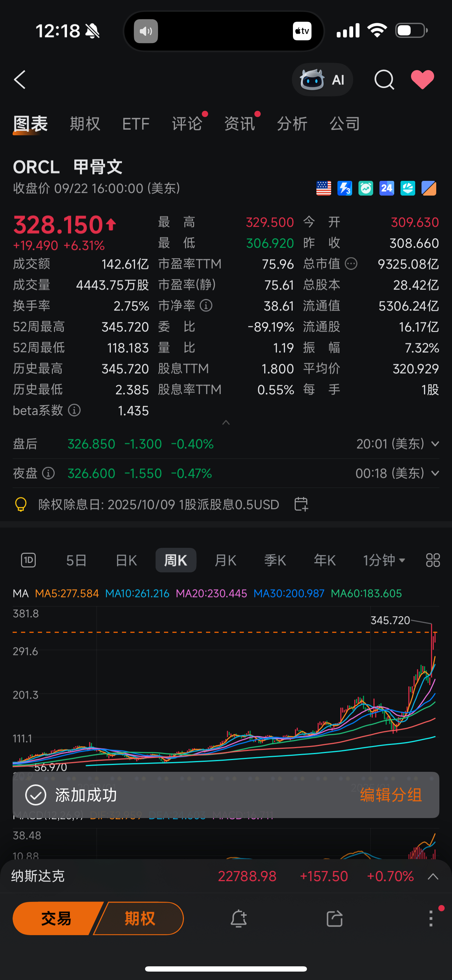Tap the back arrow icon
This screenshot has height=980, width=452.
(x=20, y=80)
